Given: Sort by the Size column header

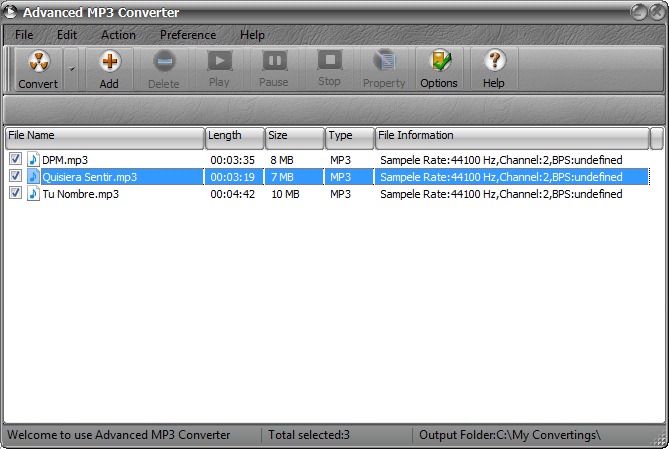Looking at the screenshot, I should (x=294, y=138).
